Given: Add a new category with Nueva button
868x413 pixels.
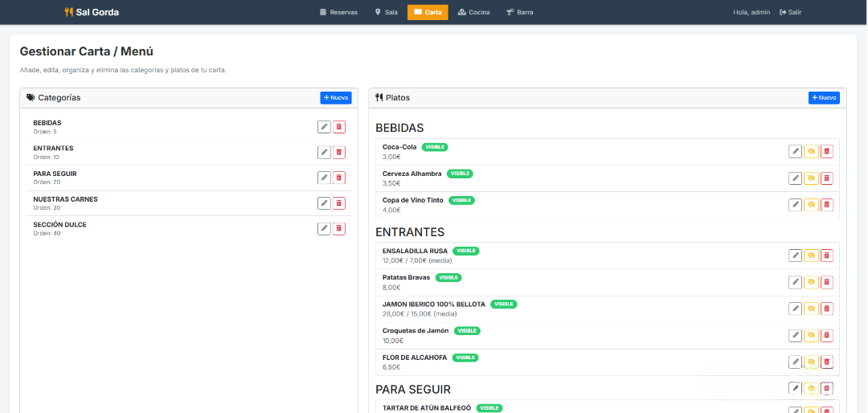Looking at the screenshot, I should pyautogui.click(x=336, y=98).
